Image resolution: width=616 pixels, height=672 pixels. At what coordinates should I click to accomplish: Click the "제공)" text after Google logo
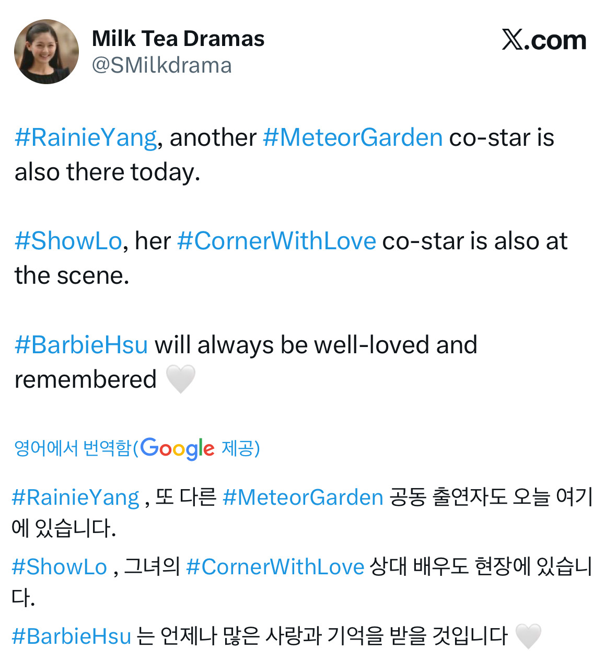(x=241, y=448)
